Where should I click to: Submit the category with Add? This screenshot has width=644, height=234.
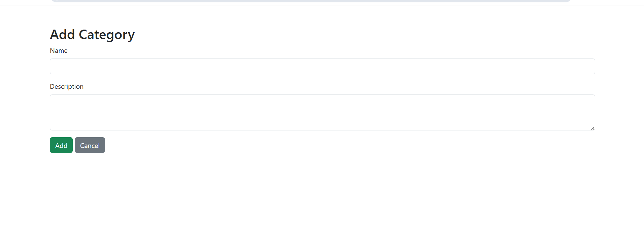click(61, 145)
